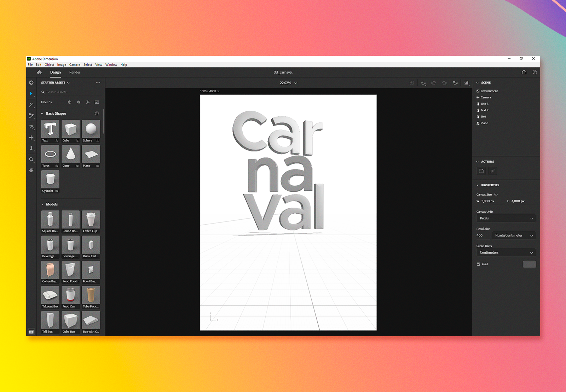
Task: Open the Help icon in top bar
Action: coord(535,72)
